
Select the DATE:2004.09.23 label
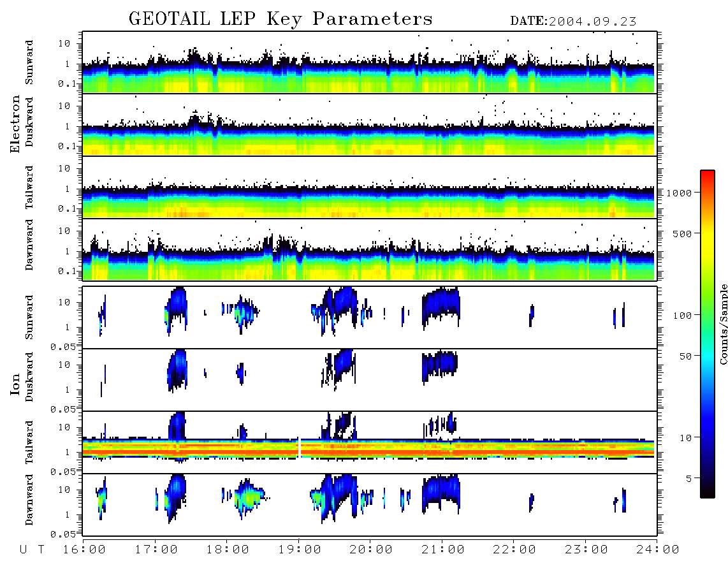pos(573,22)
